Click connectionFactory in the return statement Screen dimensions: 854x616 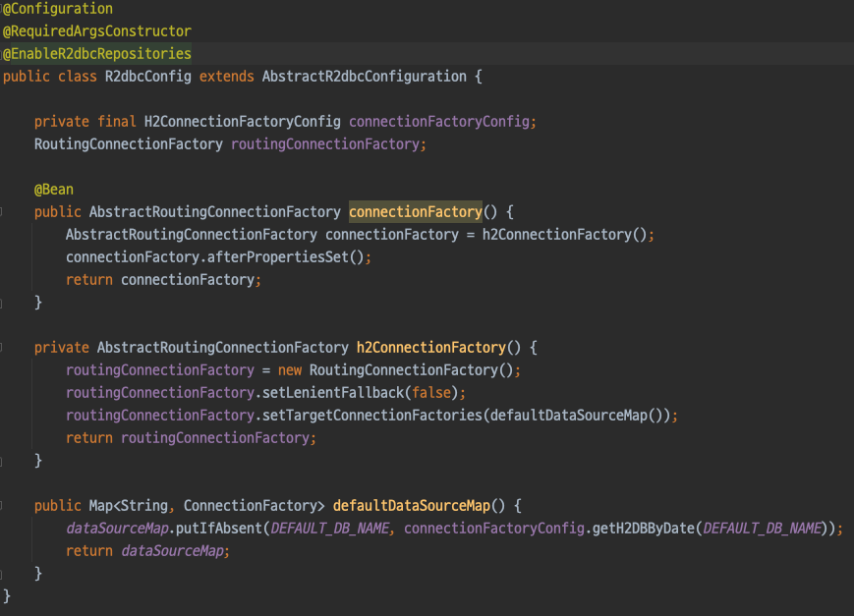tap(188, 280)
